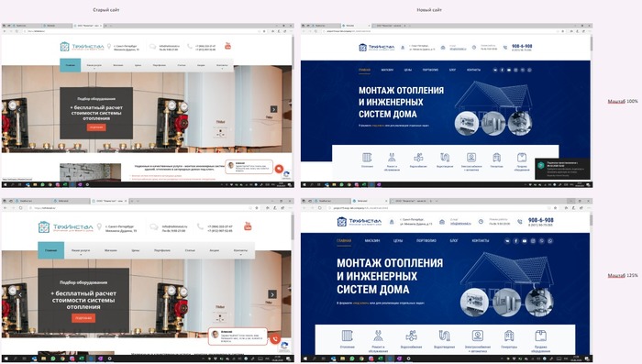The image size is (642, 364).
Task: Open the Магазин menu item in the 125% new site
Action: (372, 241)
